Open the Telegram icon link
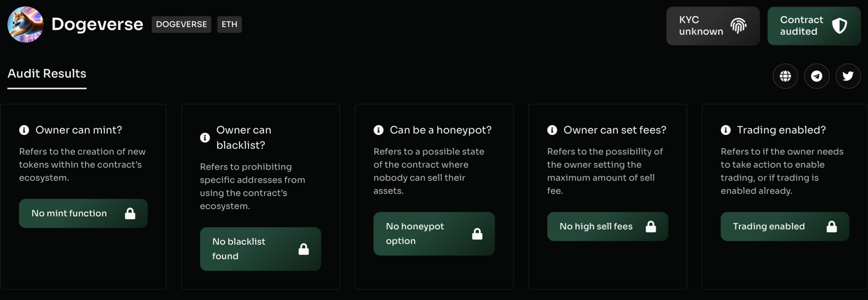 pyautogui.click(x=816, y=76)
